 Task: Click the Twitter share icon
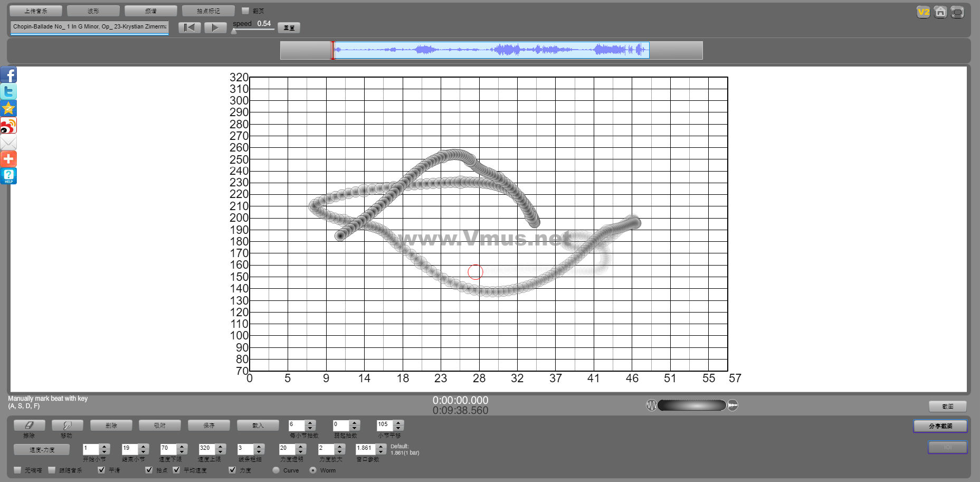[8, 92]
